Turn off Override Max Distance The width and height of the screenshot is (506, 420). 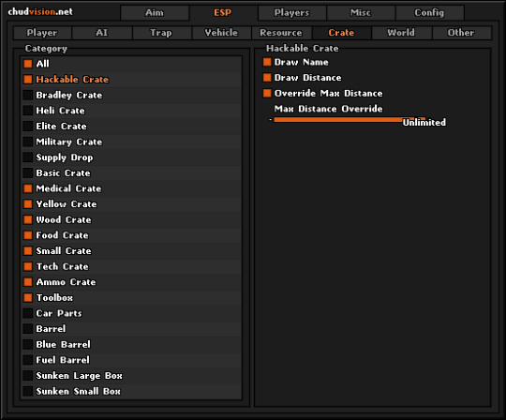coord(267,93)
